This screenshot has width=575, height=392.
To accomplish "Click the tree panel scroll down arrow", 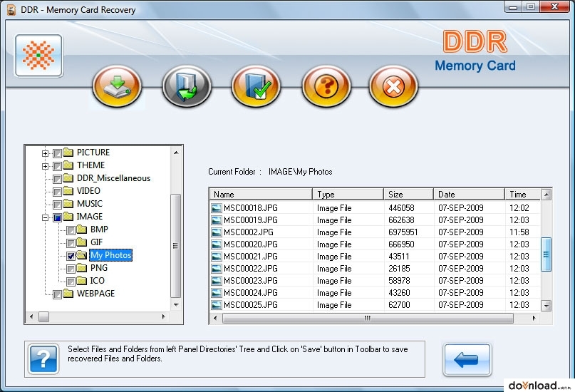I will 176,305.
